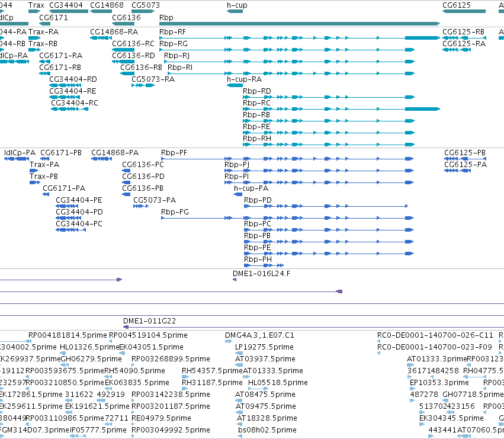Select the CG6125-RA transcript label
Image resolution: width=504 pixels, height=439 pixels.
[464, 44]
